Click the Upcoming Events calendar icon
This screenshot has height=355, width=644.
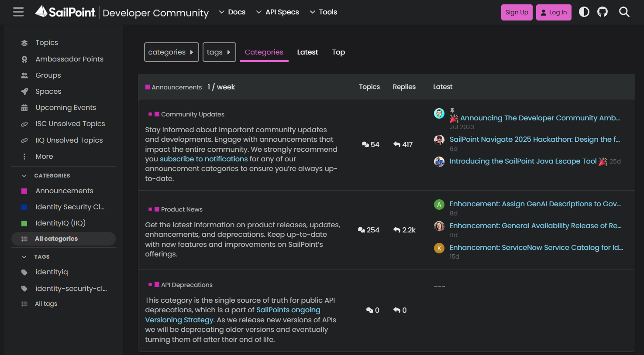pyautogui.click(x=24, y=108)
